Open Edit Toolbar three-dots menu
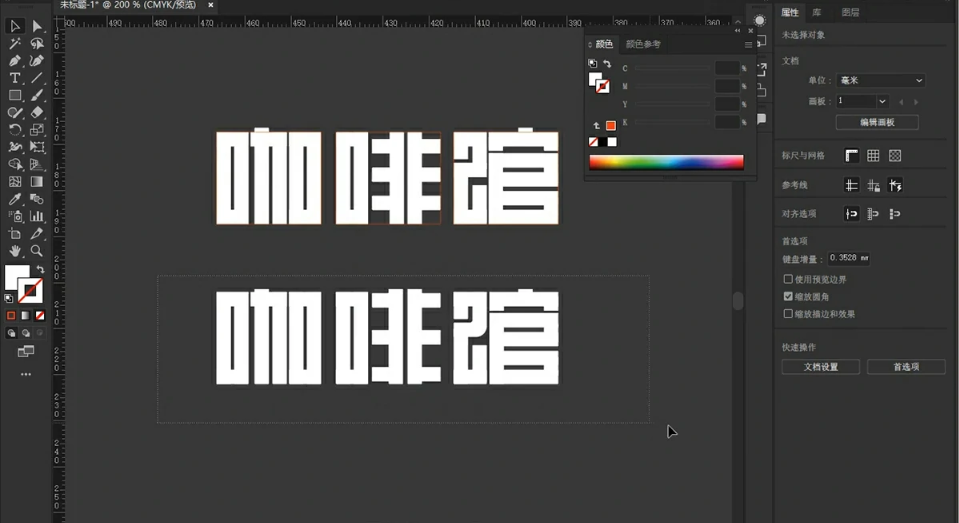The width and height of the screenshot is (959, 523). [26, 374]
